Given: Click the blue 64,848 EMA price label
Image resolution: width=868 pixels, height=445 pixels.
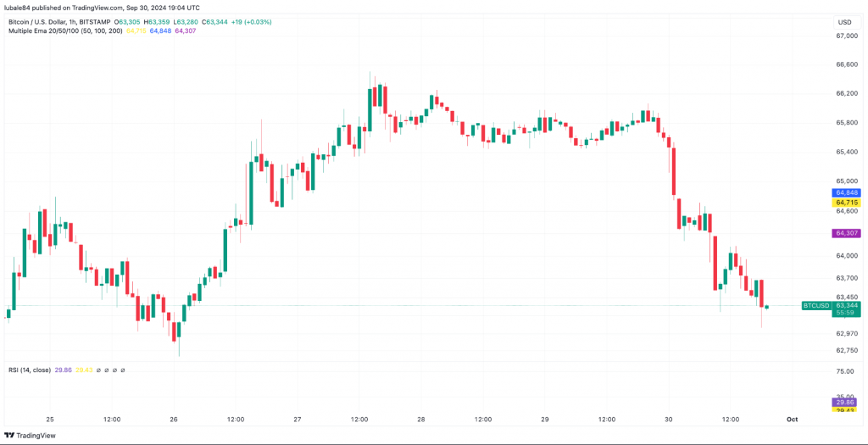Looking at the screenshot, I should click(x=847, y=193).
